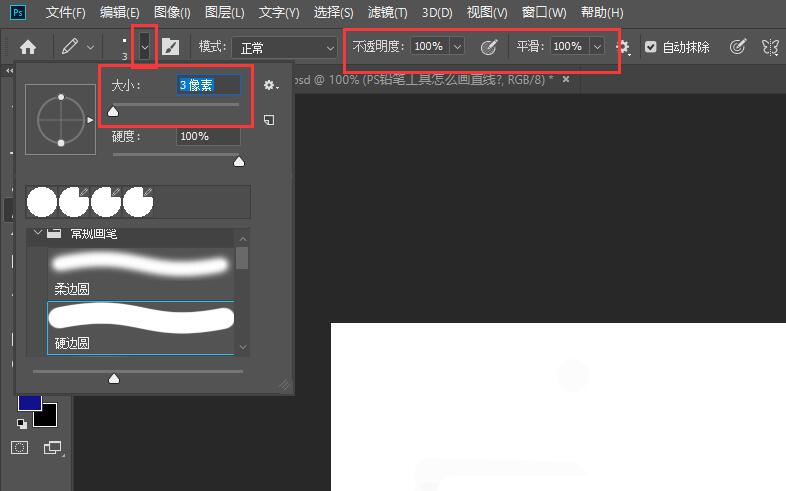
Task: Click the opacity 100% value field
Action: 430,46
